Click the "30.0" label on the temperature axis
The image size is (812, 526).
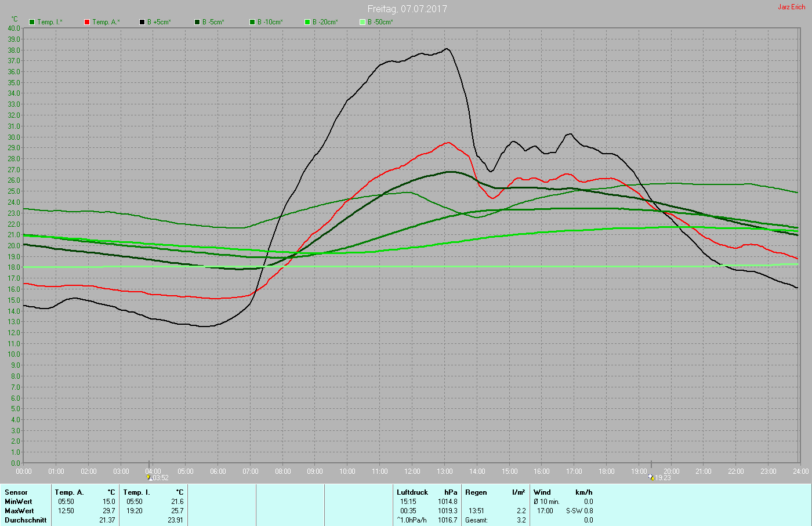tap(14, 137)
